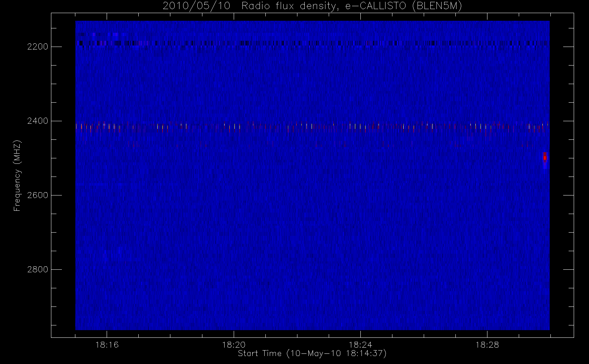
Task: Select the 2400 frequency axis label
Action: 38,121
